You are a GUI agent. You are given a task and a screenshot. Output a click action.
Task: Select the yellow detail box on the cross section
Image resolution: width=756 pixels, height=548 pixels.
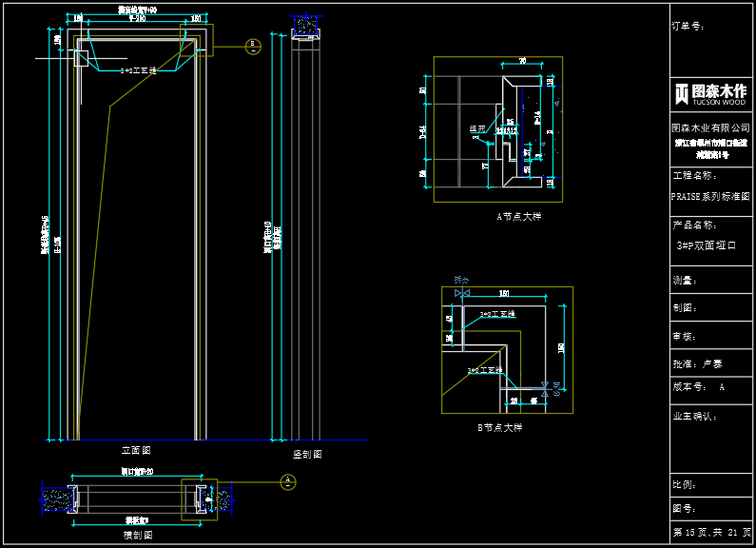pyautogui.click(x=200, y=499)
